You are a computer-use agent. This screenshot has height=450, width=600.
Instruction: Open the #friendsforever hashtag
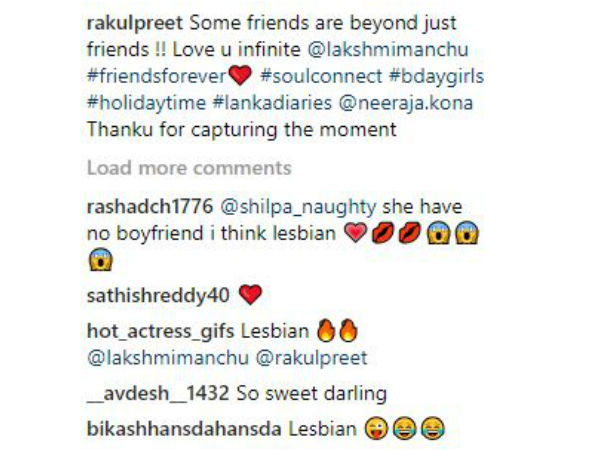(x=156, y=76)
